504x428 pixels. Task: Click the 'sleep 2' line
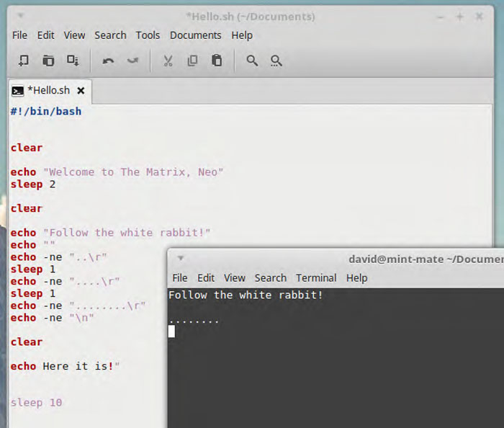[x=33, y=184]
